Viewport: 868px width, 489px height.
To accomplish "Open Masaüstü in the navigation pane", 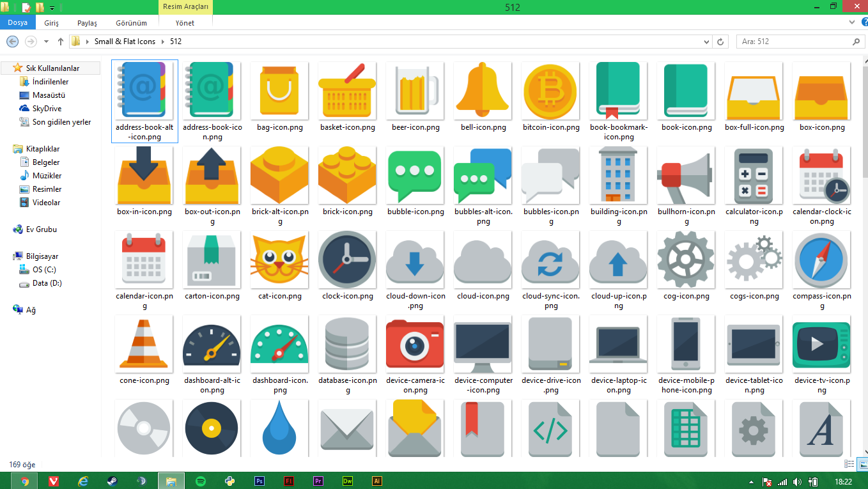I will coord(49,95).
